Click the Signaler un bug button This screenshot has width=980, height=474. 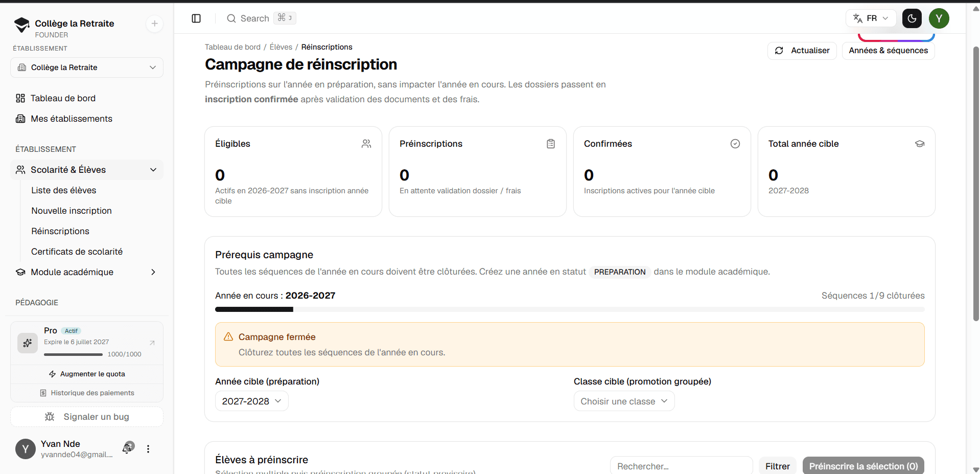click(x=87, y=417)
